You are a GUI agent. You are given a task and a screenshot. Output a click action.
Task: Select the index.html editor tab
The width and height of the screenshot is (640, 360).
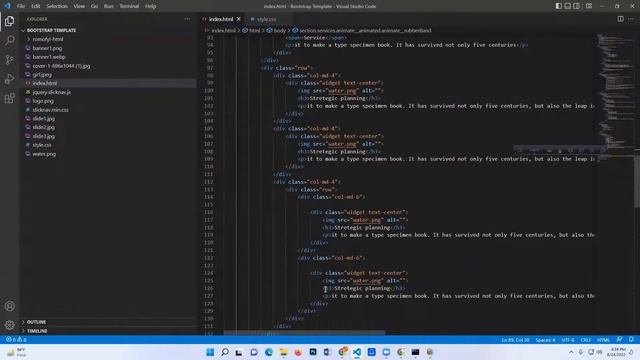(220, 19)
